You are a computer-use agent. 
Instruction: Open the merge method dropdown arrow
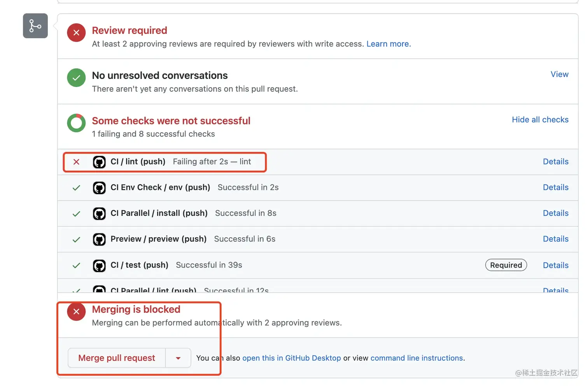178,358
